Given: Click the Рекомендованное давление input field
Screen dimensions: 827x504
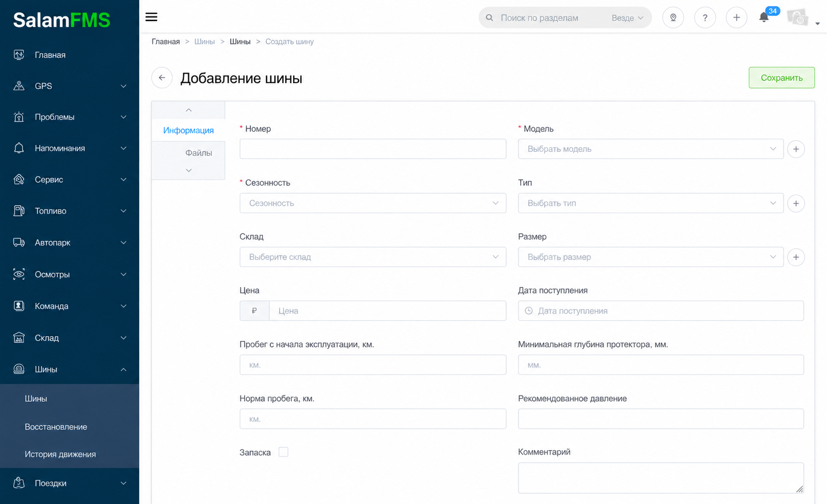Looking at the screenshot, I should [661, 419].
